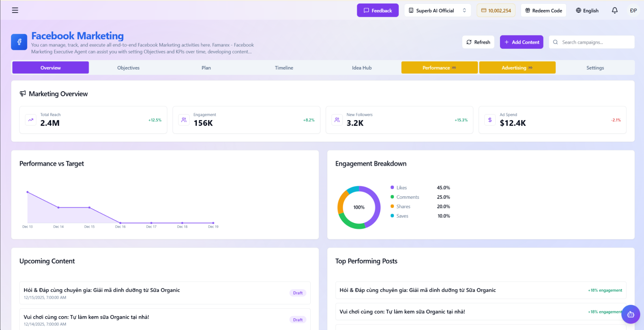Open the Superb AI Official workspace selector
Image resolution: width=644 pixels, height=330 pixels.
437,10
